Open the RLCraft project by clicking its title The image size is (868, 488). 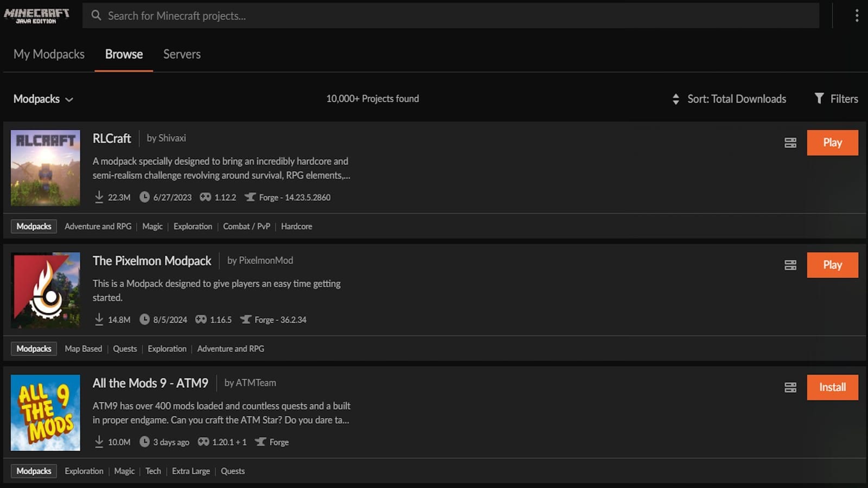click(x=112, y=138)
